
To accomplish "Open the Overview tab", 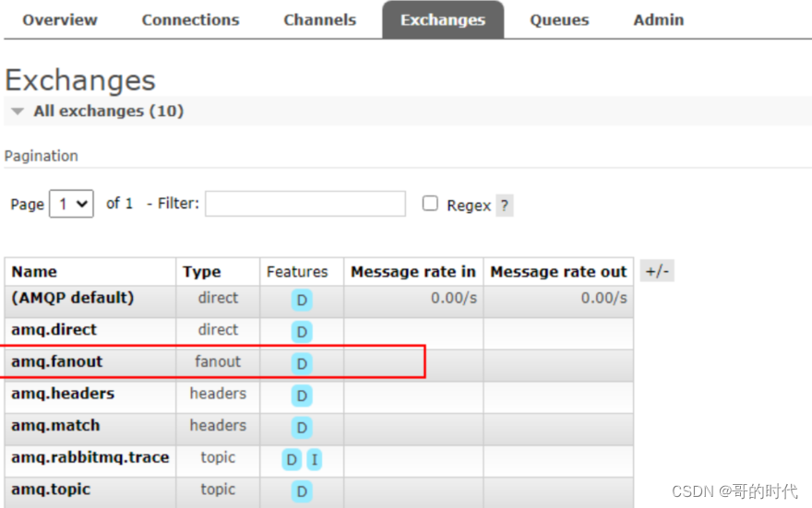I will pyautogui.click(x=60, y=19).
